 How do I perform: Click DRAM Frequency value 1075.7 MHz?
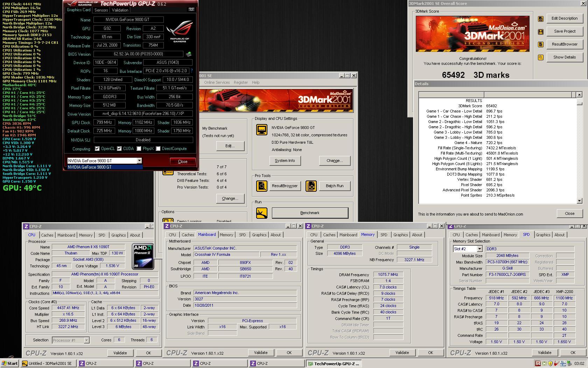point(388,275)
